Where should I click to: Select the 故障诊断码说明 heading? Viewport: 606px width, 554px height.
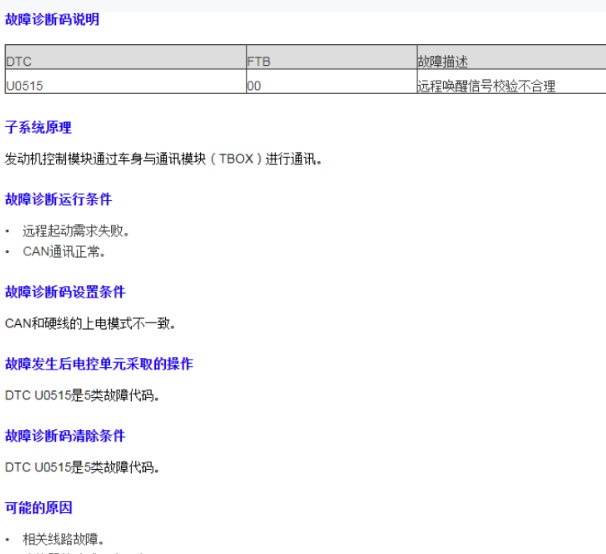click(52, 19)
